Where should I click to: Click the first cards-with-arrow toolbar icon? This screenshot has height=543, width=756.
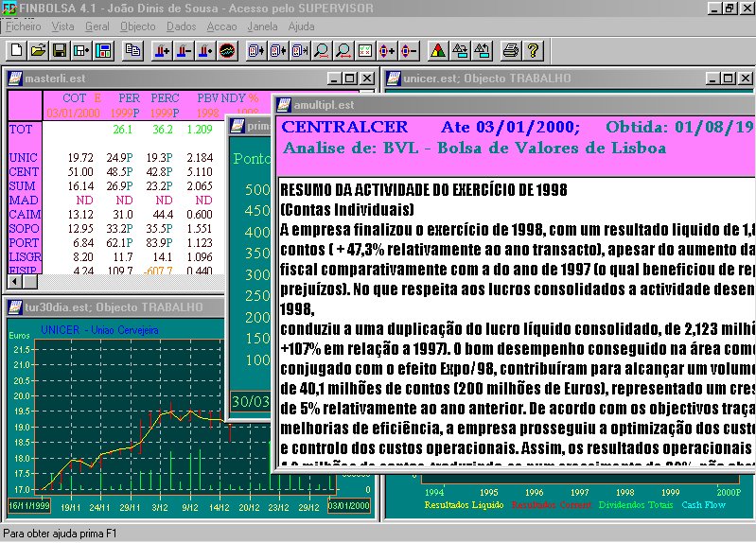[x=256, y=50]
